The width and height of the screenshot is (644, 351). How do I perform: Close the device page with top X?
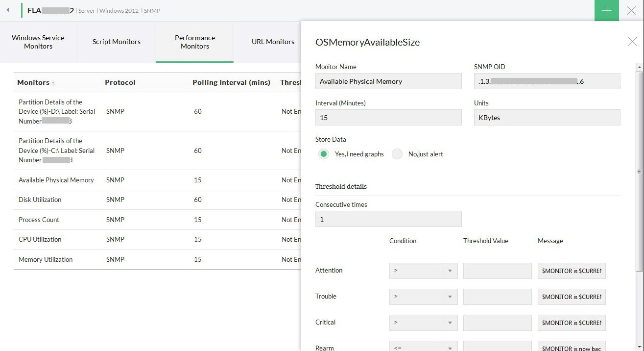point(632,11)
